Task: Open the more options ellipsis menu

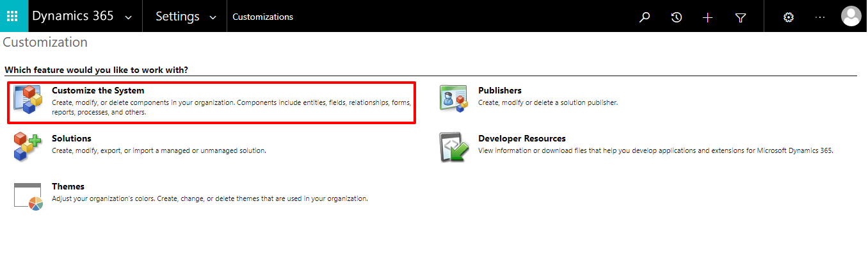Action: [820, 17]
